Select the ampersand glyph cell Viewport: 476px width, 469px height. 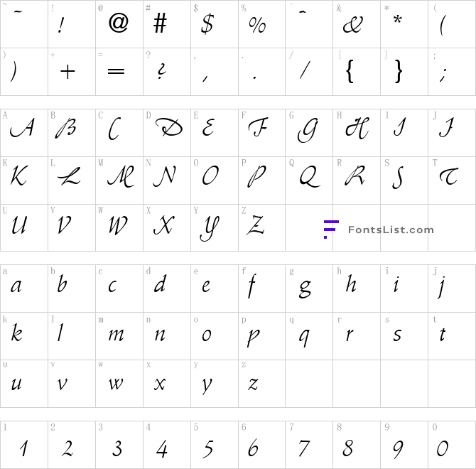tap(357, 24)
